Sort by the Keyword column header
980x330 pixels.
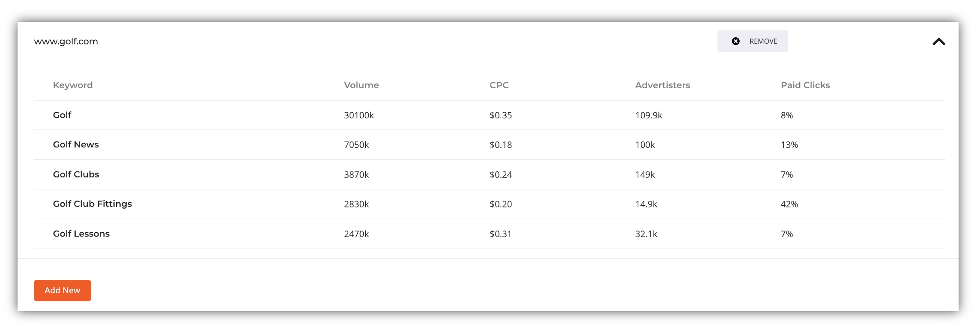click(x=73, y=85)
